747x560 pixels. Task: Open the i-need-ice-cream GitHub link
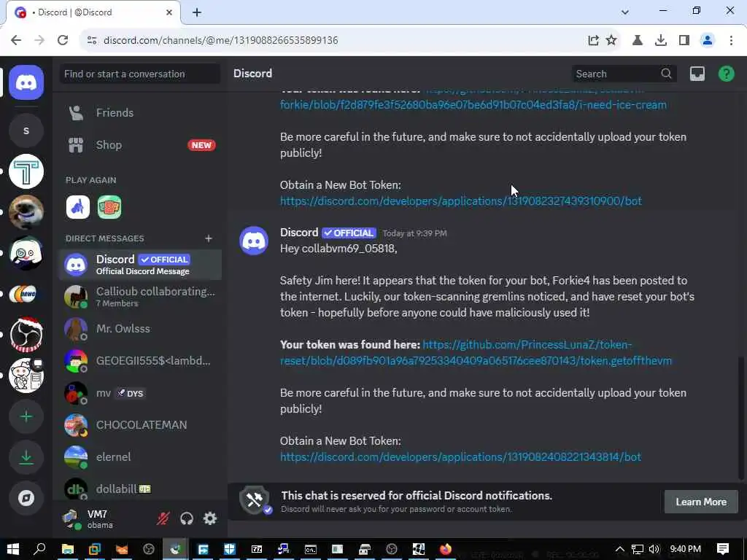coord(473,105)
